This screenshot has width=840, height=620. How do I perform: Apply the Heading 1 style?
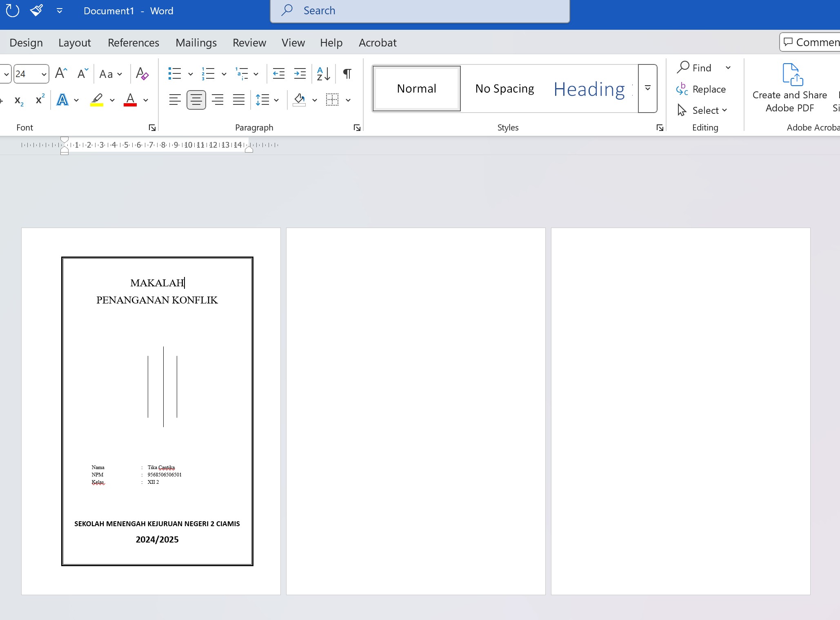click(593, 89)
